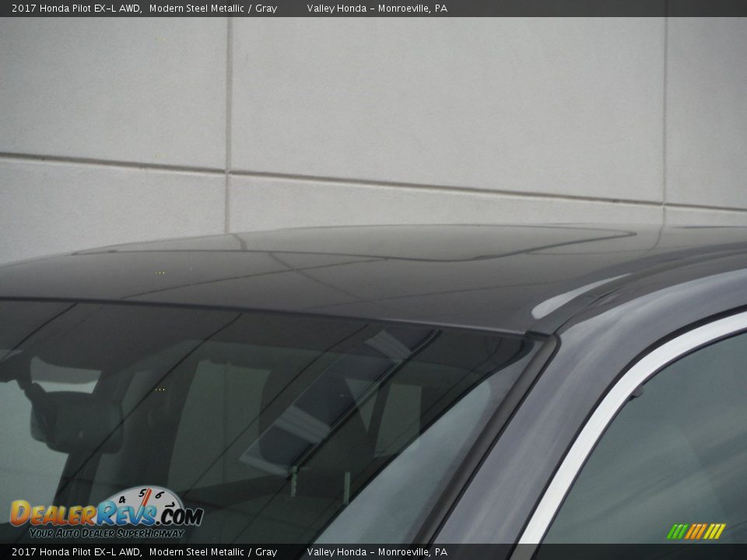Screen dimensions: 747x560
Task: Click the roof rail near the door
Action: pyautogui.click(x=622, y=288)
